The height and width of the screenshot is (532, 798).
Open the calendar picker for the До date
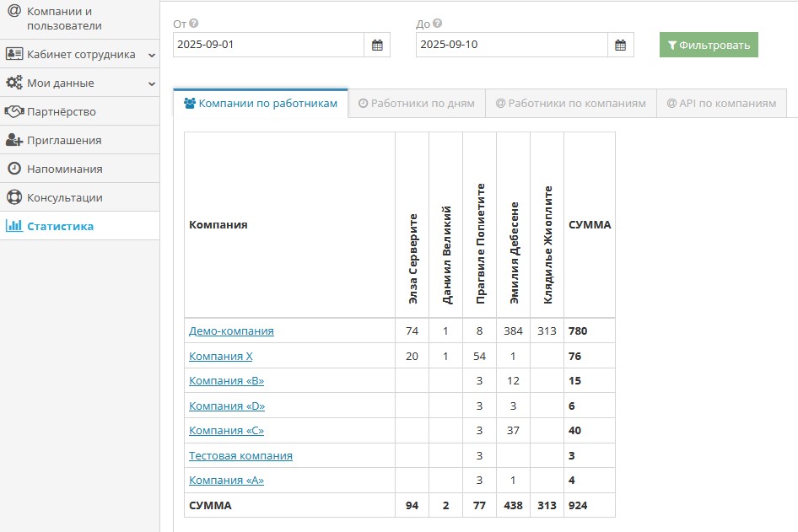620,45
